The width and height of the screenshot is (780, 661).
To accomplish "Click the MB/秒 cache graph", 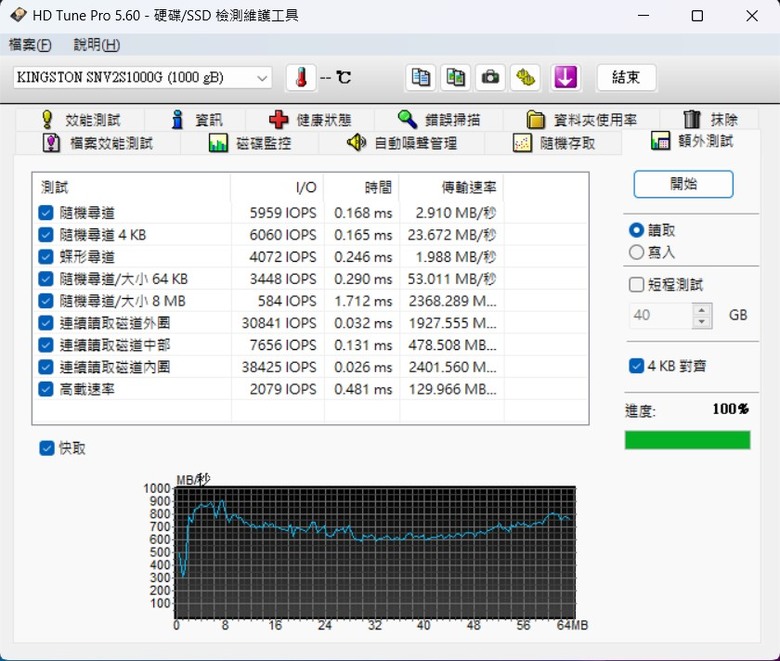I will (376, 552).
